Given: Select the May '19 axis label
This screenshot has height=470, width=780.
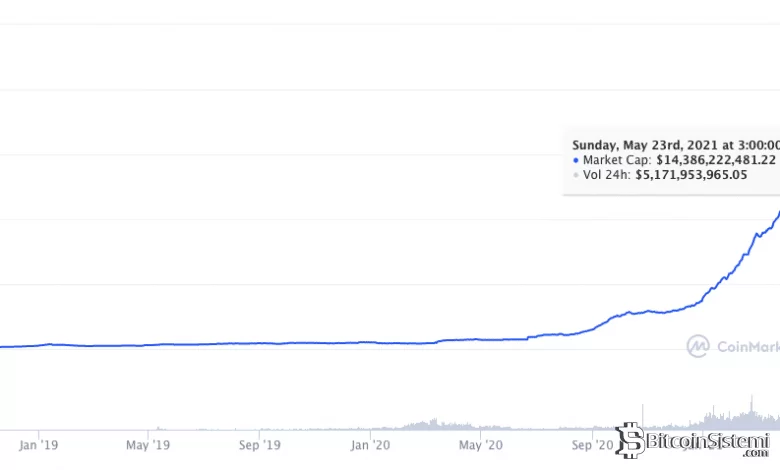Looking at the screenshot, I should coord(149,444).
